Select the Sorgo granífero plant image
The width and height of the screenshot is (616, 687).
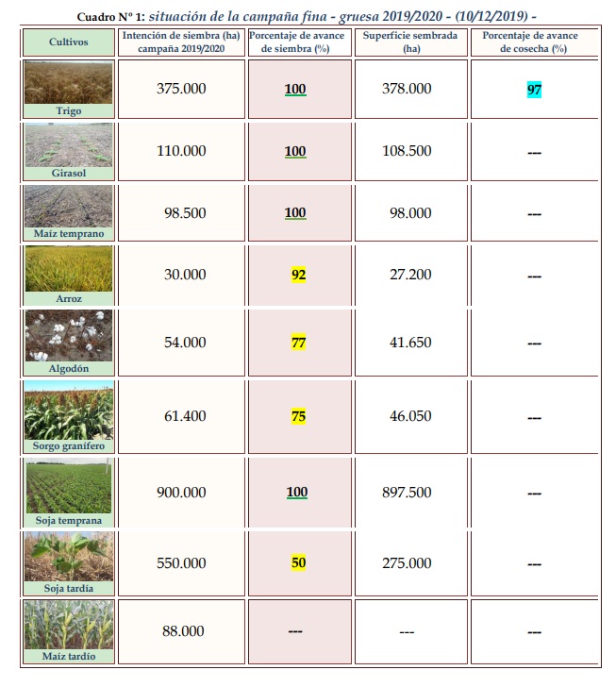tap(67, 411)
